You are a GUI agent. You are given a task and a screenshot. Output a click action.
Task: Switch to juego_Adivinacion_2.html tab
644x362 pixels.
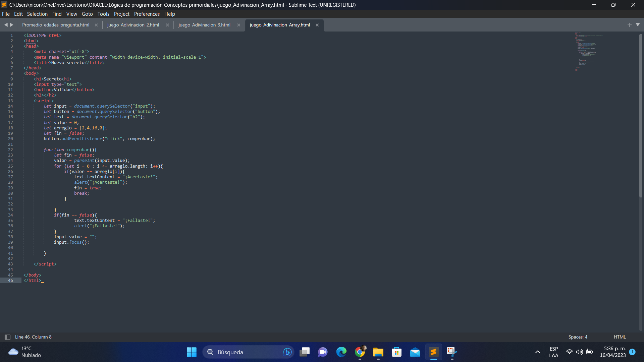click(x=133, y=25)
